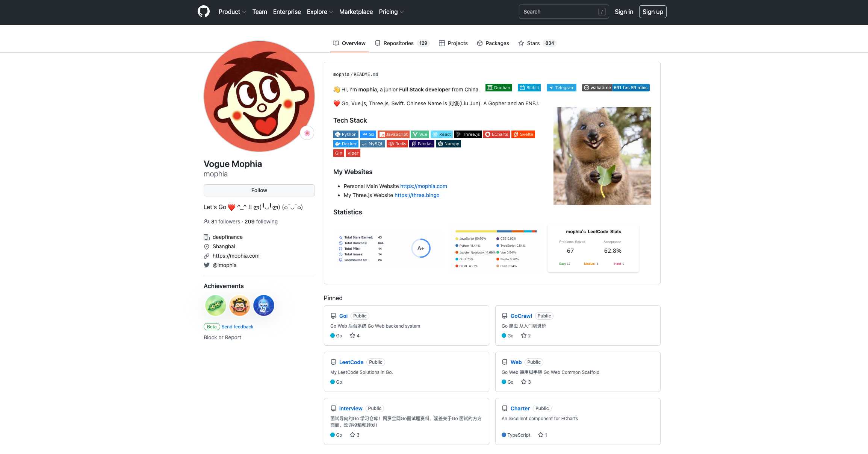
Task: Click the Sign up button
Action: pyautogui.click(x=652, y=12)
